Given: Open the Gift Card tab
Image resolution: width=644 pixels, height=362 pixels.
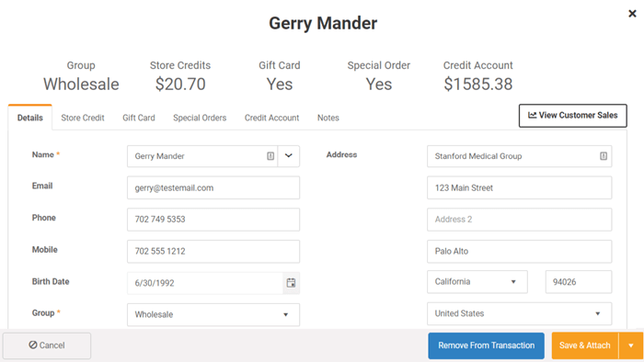Looking at the screenshot, I should tap(138, 118).
